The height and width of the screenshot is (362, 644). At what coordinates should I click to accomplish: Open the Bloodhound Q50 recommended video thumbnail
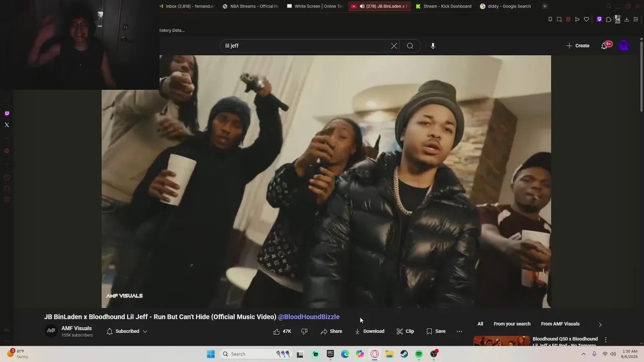(x=502, y=341)
